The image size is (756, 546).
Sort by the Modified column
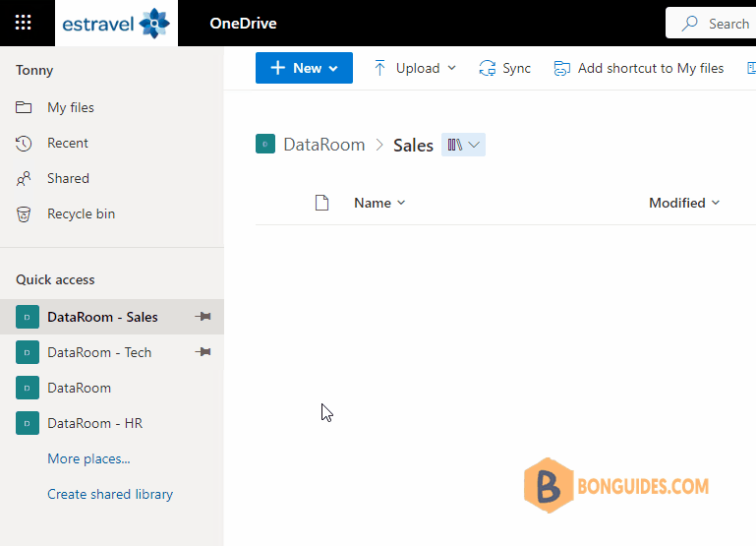[x=684, y=203]
